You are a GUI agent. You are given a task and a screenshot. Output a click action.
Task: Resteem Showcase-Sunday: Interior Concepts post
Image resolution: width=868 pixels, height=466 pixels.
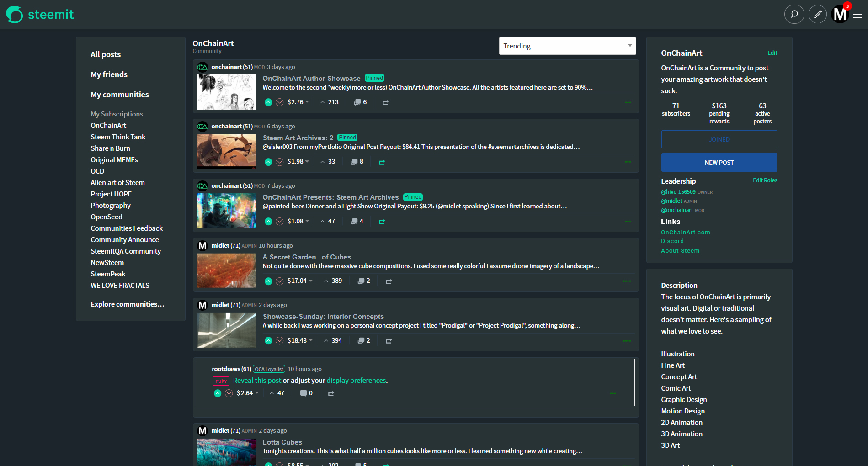(x=389, y=341)
